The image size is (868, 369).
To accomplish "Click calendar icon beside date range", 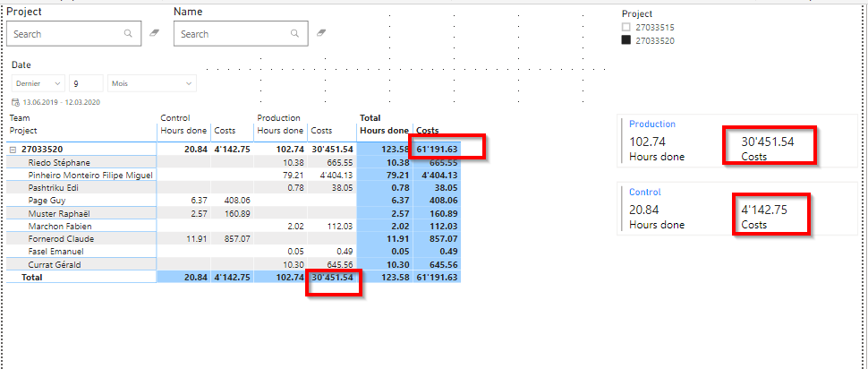I will point(15,102).
